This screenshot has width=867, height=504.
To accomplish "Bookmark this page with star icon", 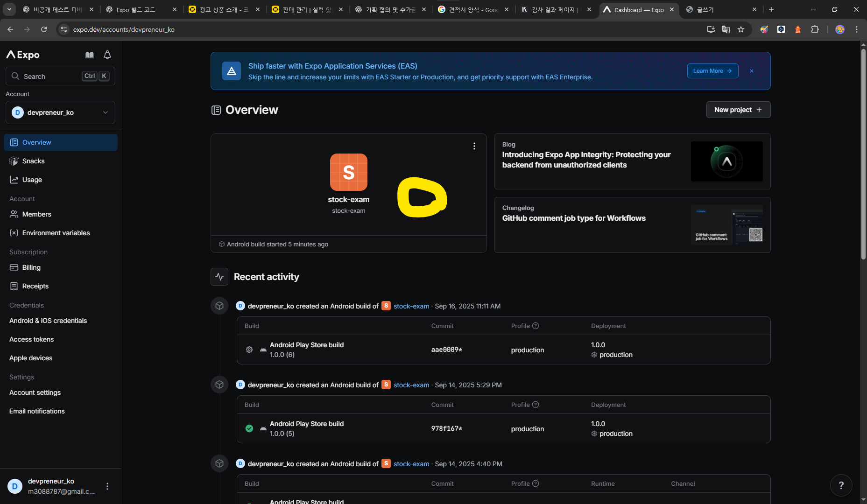I will pyautogui.click(x=741, y=29).
